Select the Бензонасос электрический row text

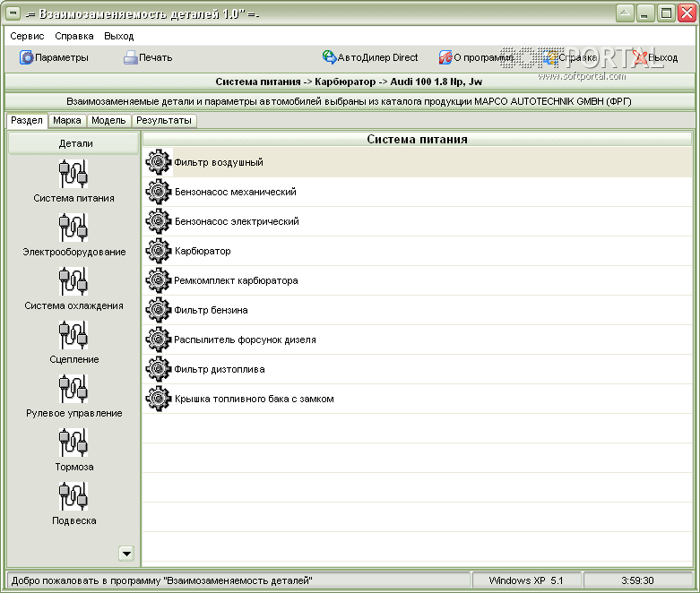click(x=237, y=221)
